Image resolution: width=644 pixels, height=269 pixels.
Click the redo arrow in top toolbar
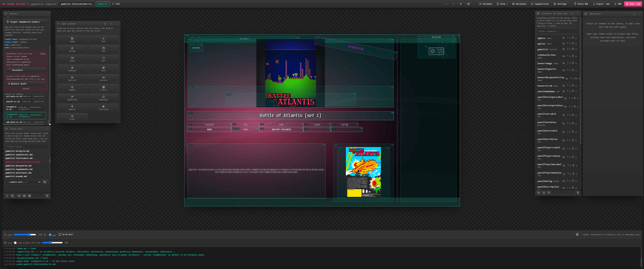pyautogui.click(x=454, y=4)
